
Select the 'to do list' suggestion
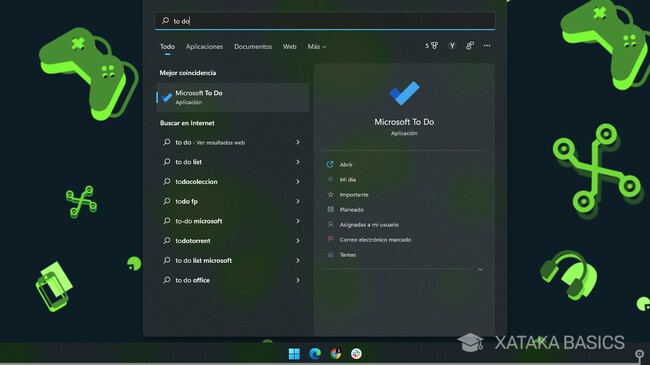pos(188,162)
